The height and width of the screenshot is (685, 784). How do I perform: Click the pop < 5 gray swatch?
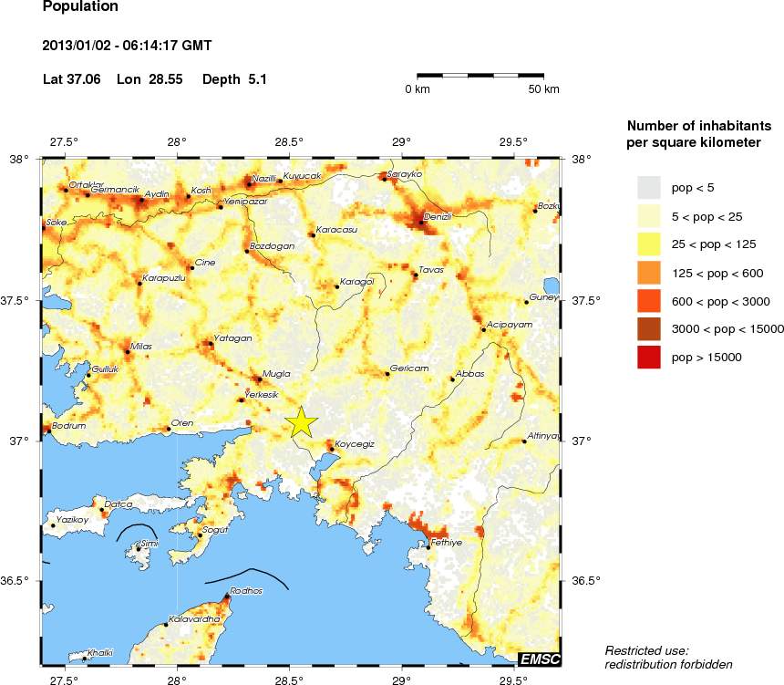pyautogui.click(x=648, y=188)
